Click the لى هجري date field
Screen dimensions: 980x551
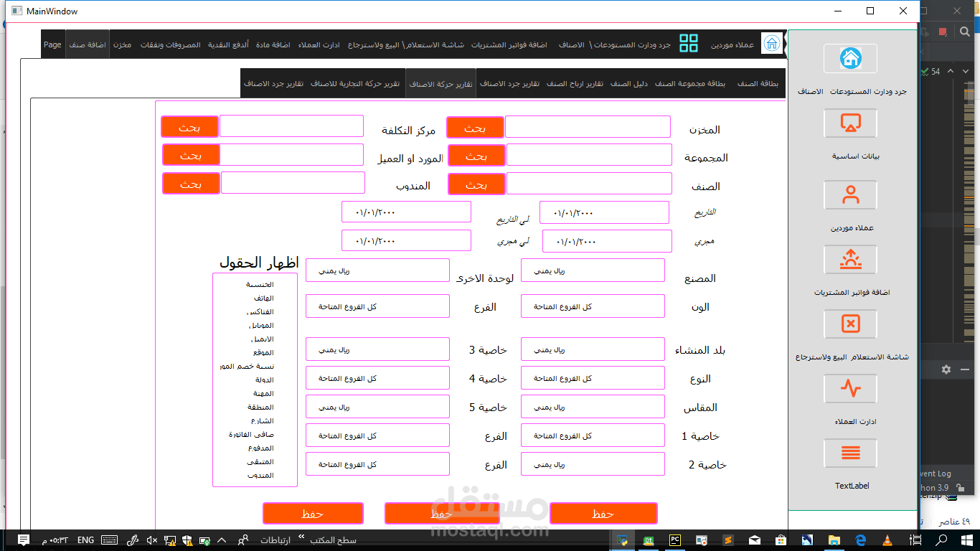pos(406,241)
